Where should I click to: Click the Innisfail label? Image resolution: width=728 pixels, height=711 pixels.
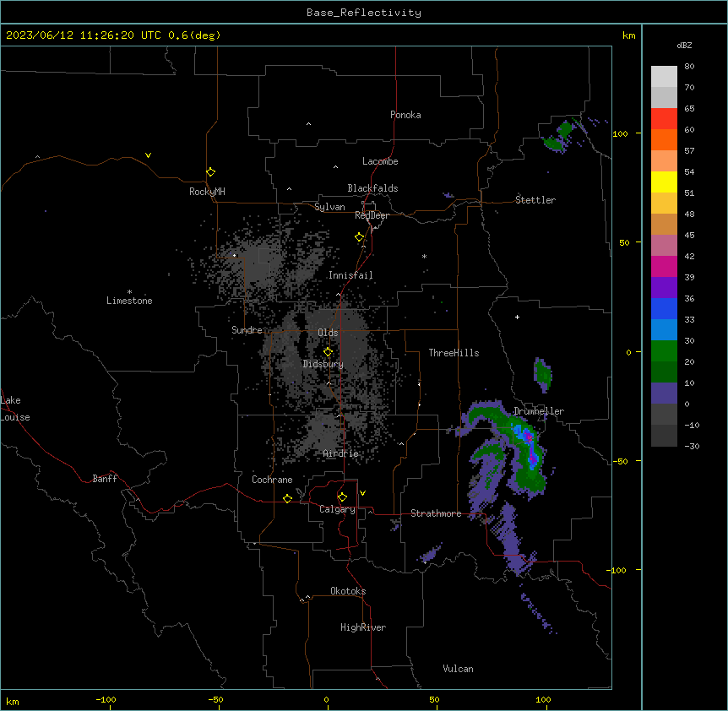(x=350, y=275)
